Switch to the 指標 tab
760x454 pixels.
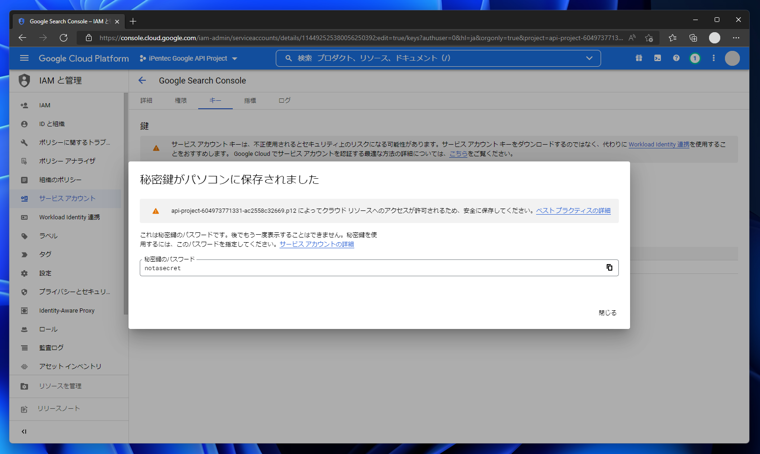(x=250, y=100)
